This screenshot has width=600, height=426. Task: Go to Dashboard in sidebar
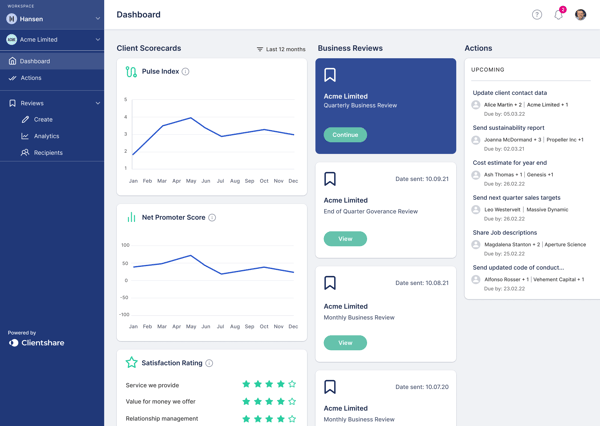click(52, 61)
